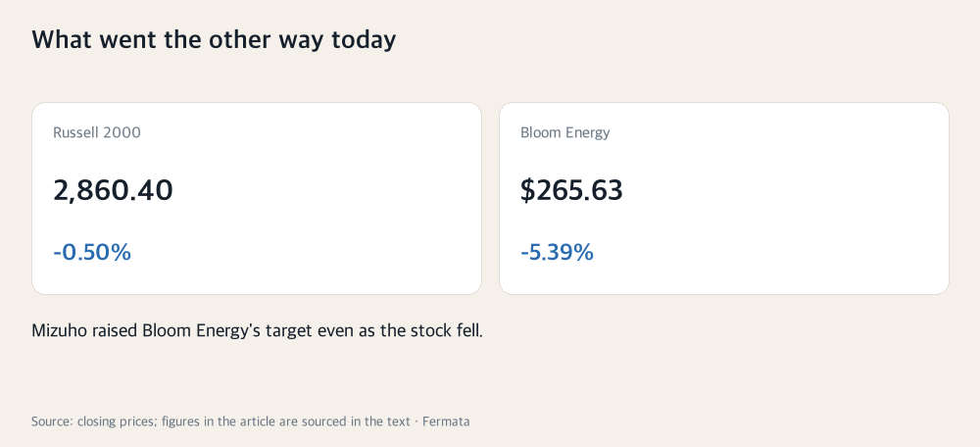Click the word 'Source:' in the footer
Viewport: 980px width, 447px height.
[53, 422]
